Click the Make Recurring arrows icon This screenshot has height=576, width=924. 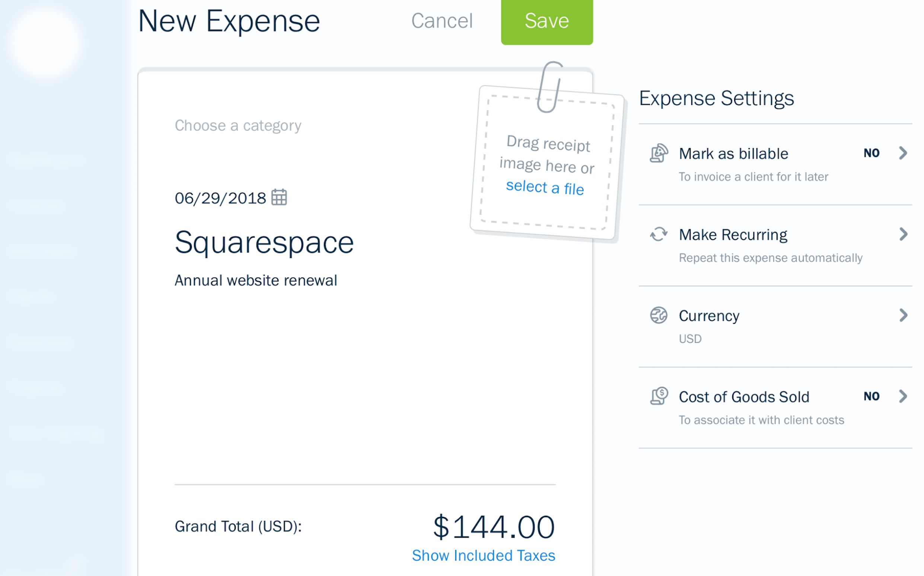659,234
